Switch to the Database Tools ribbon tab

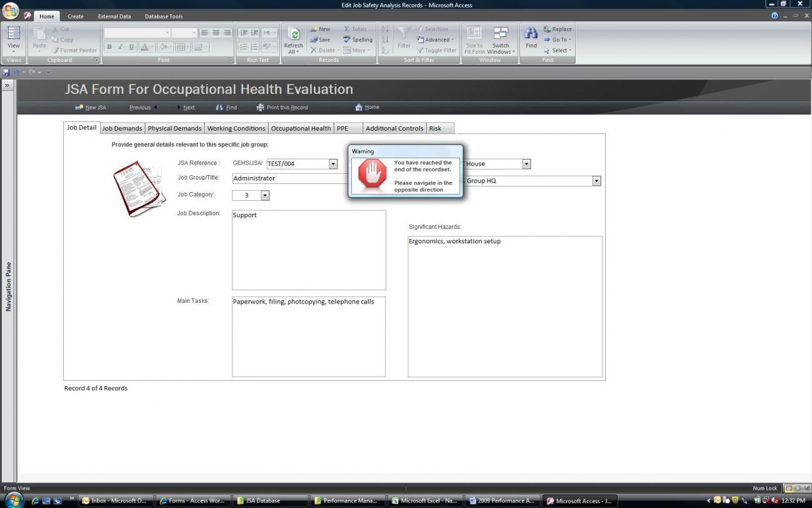click(164, 16)
